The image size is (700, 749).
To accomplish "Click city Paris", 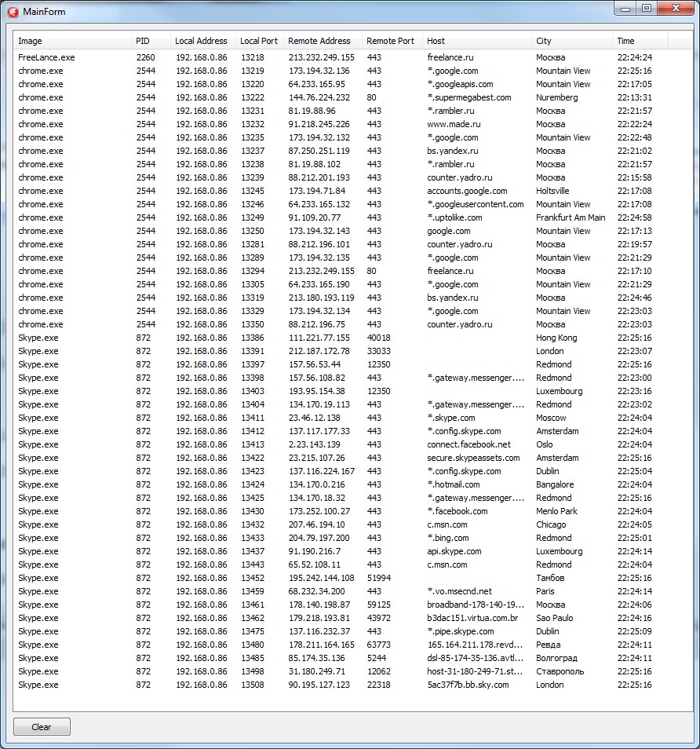I will click(545, 592).
